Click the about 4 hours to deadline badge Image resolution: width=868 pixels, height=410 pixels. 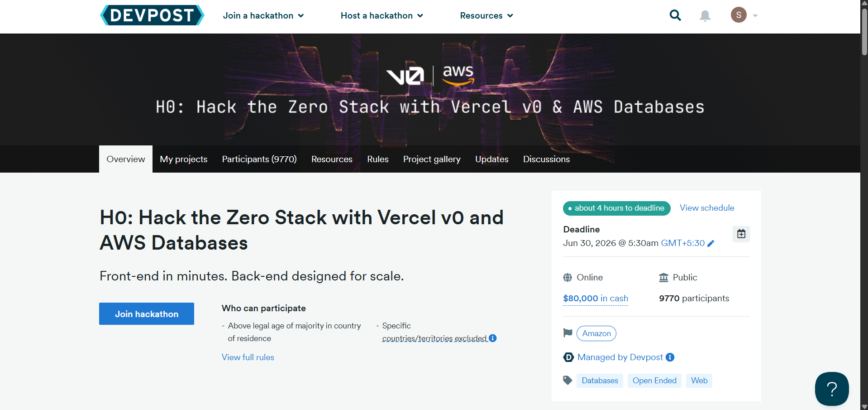coord(616,208)
